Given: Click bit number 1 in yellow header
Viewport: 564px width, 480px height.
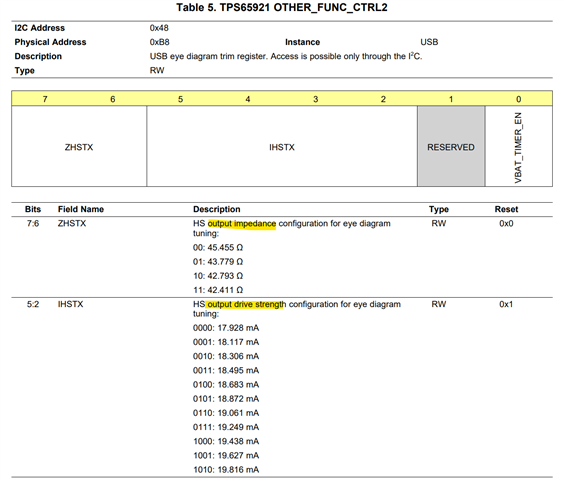Looking at the screenshot, I should pyautogui.click(x=451, y=99).
